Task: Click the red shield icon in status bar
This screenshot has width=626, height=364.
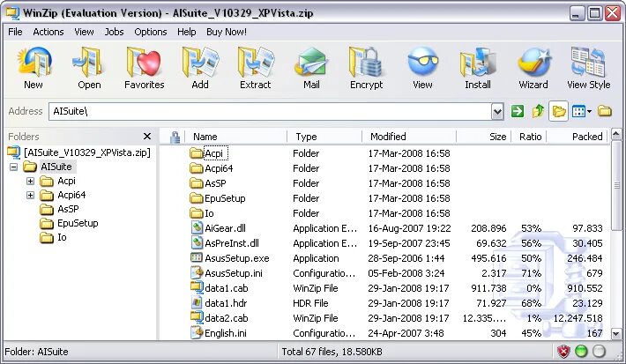Action: (x=563, y=352)
